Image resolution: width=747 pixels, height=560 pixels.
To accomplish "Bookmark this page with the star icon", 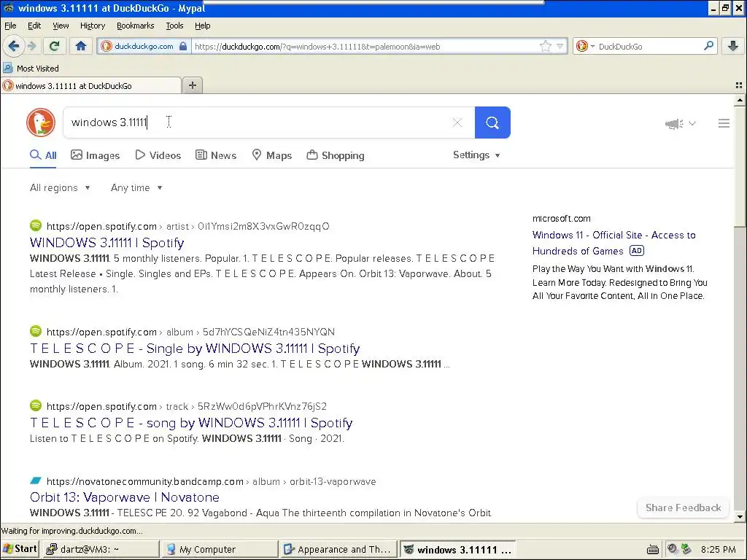I will pos(546,46).
